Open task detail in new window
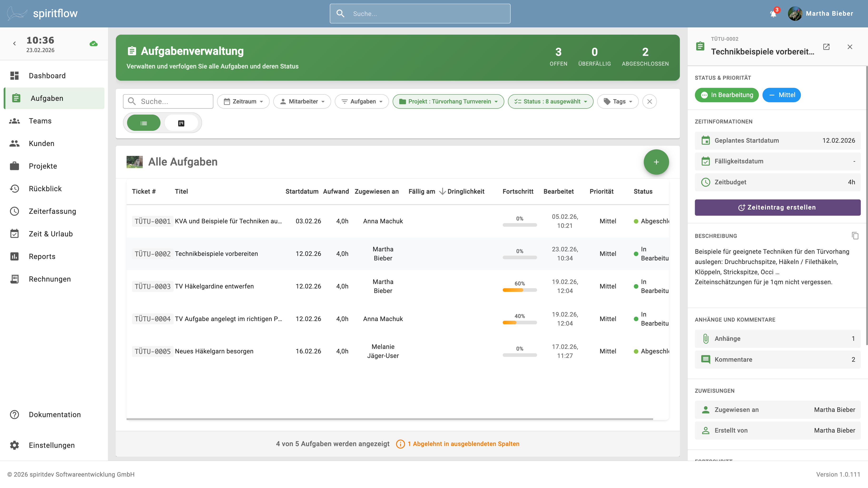The height and width of the screenshot is (488, 868). (826, 47)
